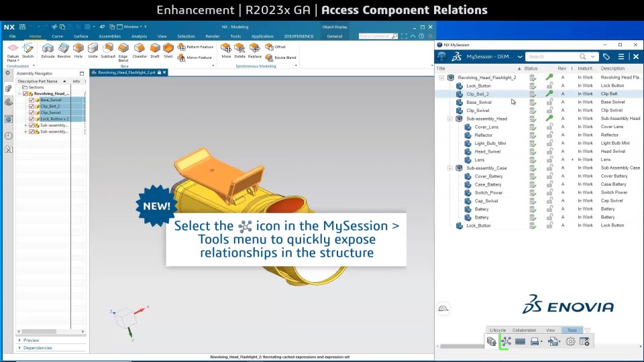This screenshot has width=644, height=362.
Task: Switch to the Collaboration tab in MySession
Action: (524, 330)
